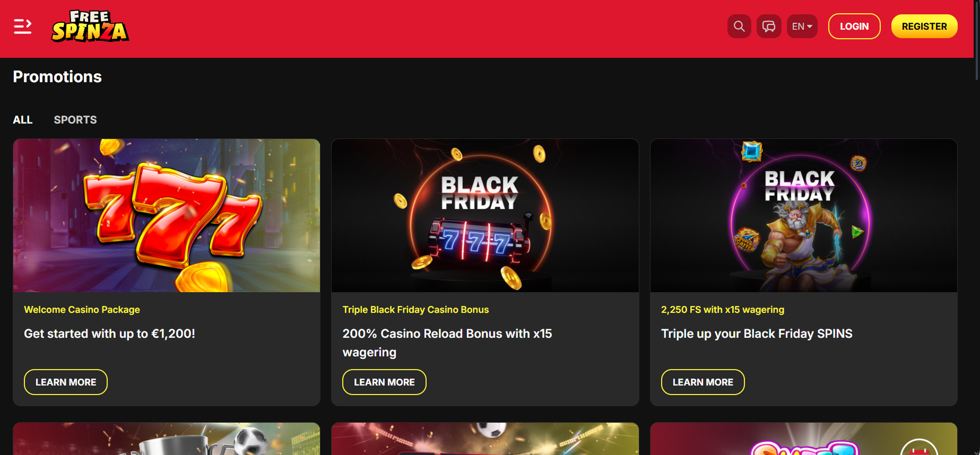This screenshot has height=455, width=980.
Task: Learn more about Welcome Casino Package
Action: pyautogui.click(x=66, y=382)
